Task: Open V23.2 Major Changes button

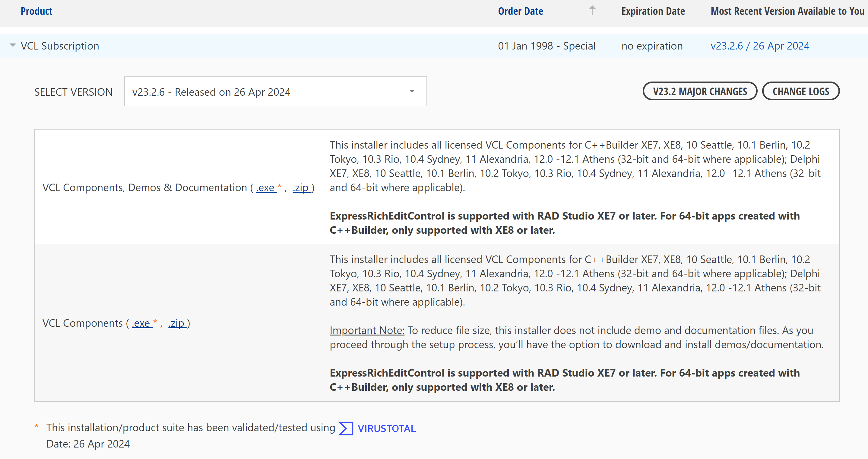Action: (x=699, y=91)
